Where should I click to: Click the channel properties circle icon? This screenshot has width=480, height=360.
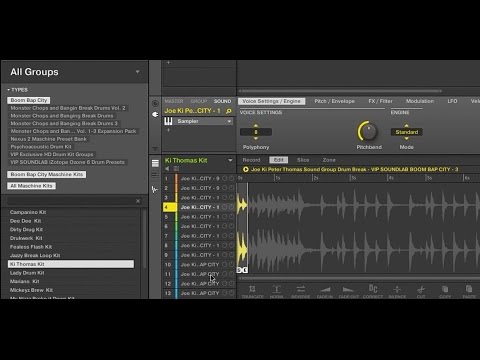coord(155,103)
